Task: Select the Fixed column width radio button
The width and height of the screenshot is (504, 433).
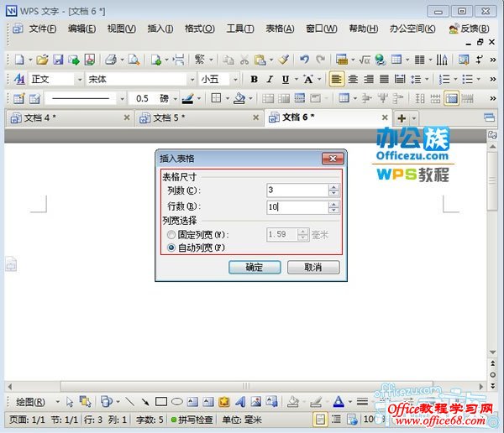Action: click(x=171, y=235)
